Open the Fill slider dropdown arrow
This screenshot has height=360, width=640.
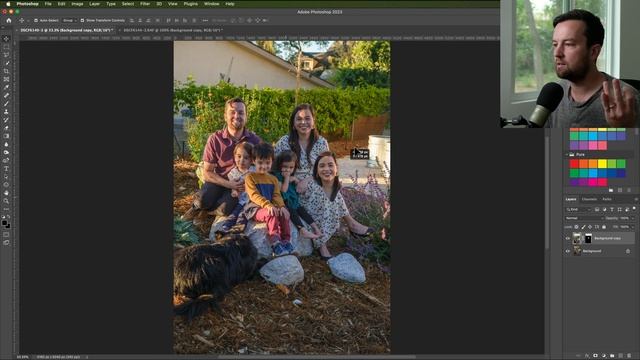(x=633, y=227)
